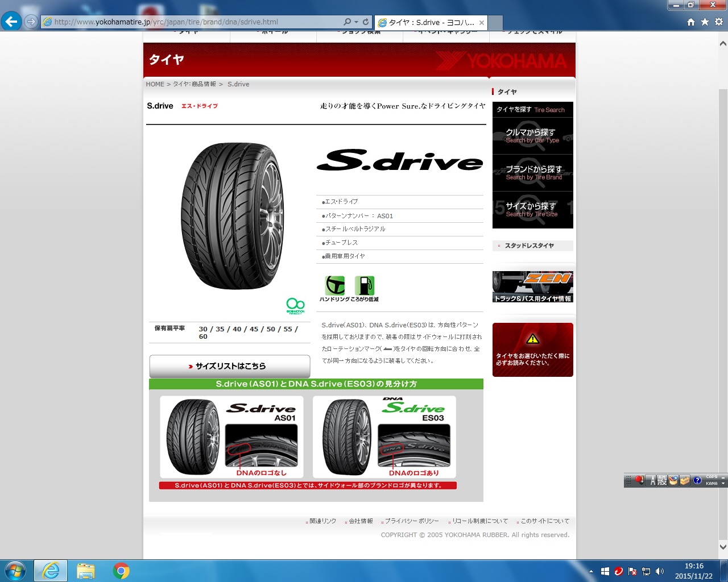Open the Trend Micro security tray icon
Screen dimensions: 728x582
618,571
